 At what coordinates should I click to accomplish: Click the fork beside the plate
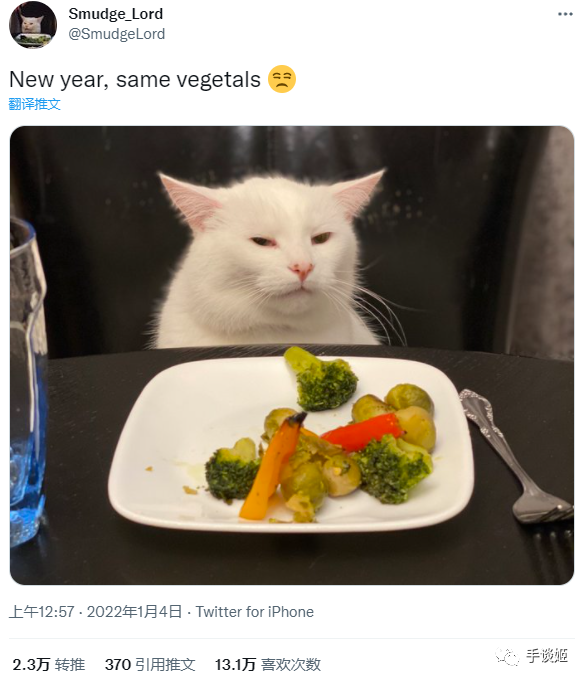click(516, 457)
